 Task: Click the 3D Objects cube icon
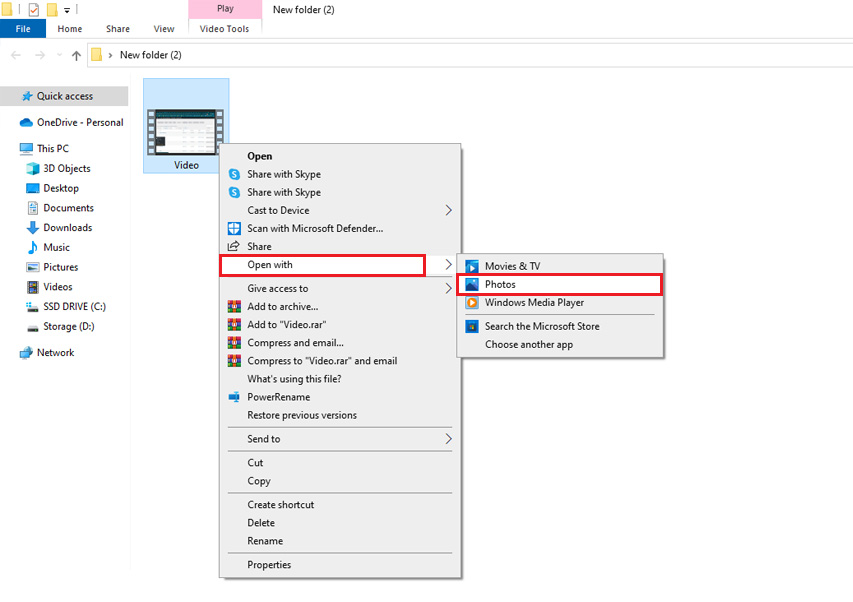33,169
